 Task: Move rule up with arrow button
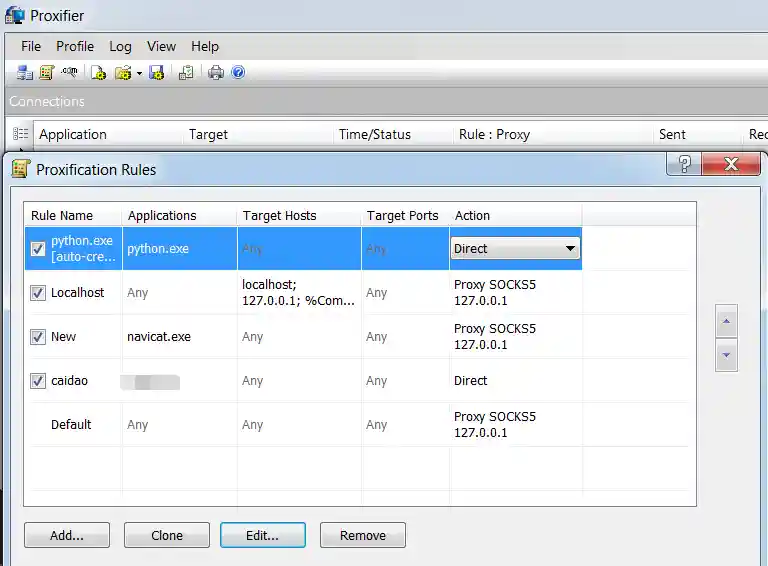pos(727,322)
